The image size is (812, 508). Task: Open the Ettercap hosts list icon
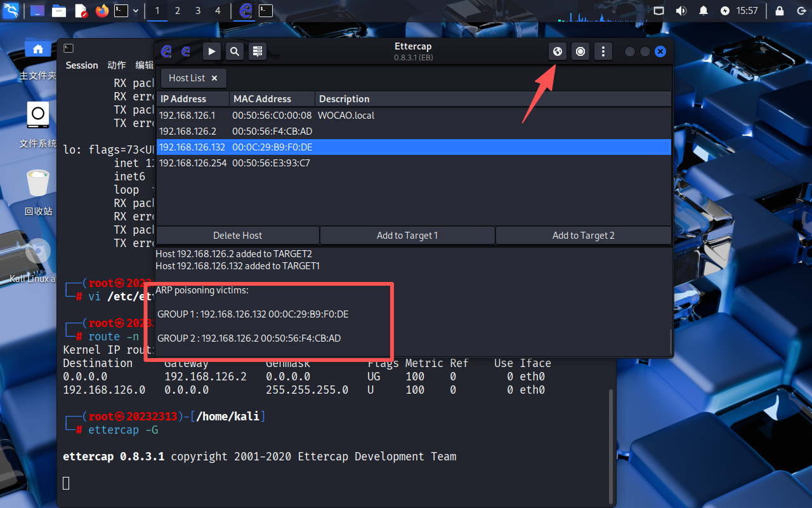tap(257, 51)
